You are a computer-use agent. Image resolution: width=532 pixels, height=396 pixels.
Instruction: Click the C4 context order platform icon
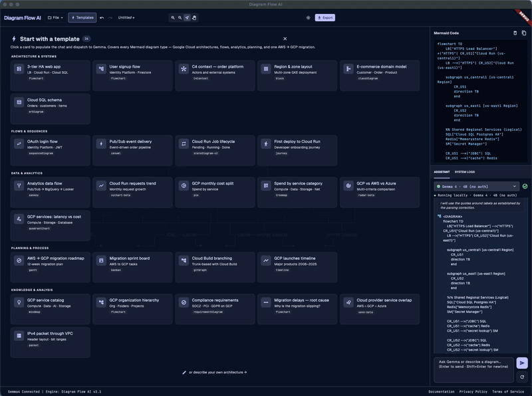click(x=184, y=69)
